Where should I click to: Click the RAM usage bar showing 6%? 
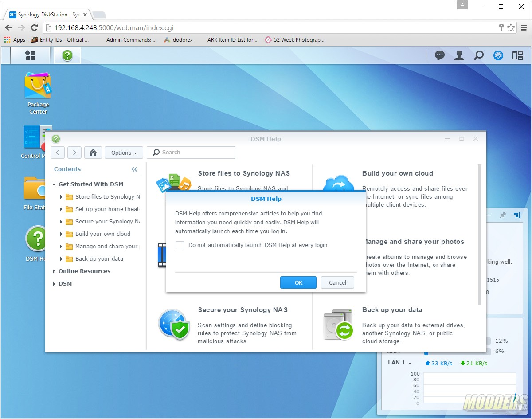coord(457,352)
